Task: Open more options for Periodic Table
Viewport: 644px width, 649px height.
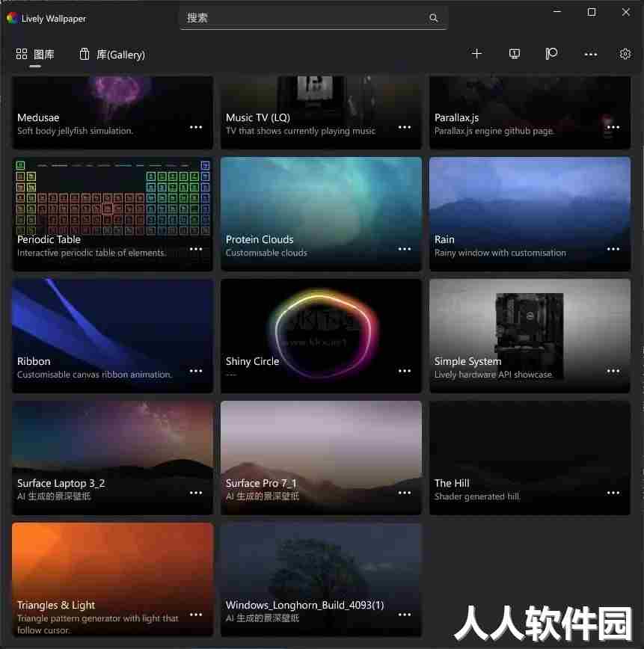Action: (x=196, y=249)
